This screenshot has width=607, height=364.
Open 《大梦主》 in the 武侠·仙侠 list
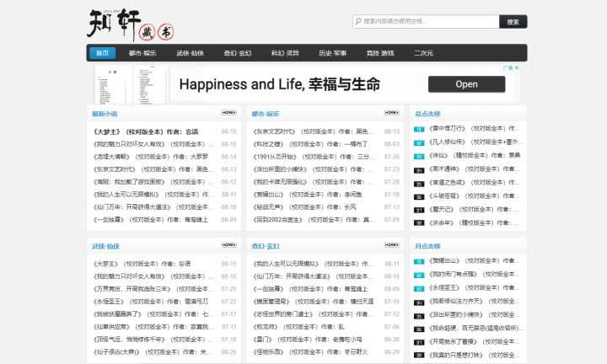[142, 264]
